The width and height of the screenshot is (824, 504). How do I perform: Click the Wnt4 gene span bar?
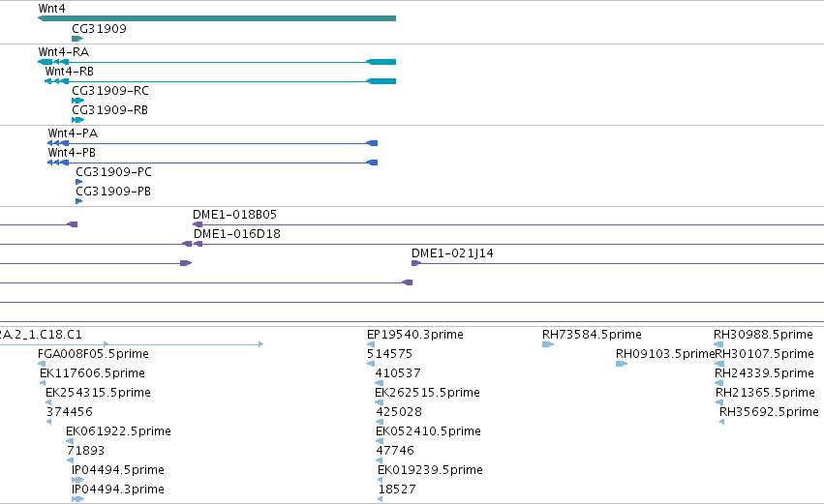[x=217, y=18]
